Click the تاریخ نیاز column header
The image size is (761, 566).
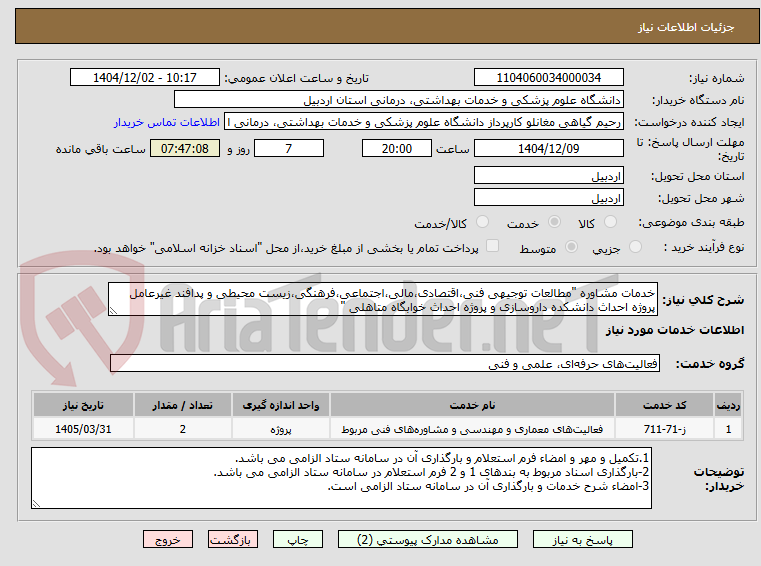coord(83,405)
